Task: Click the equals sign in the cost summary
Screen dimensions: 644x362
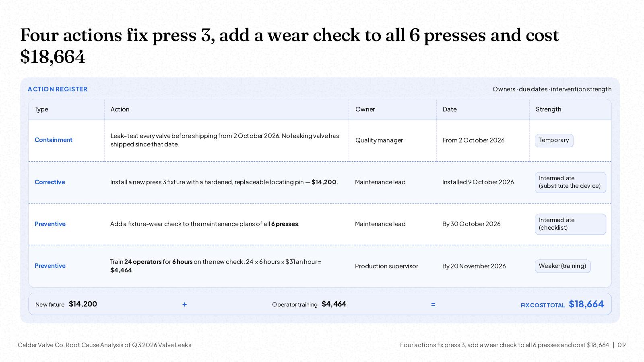Action: [x=433, y=304]
